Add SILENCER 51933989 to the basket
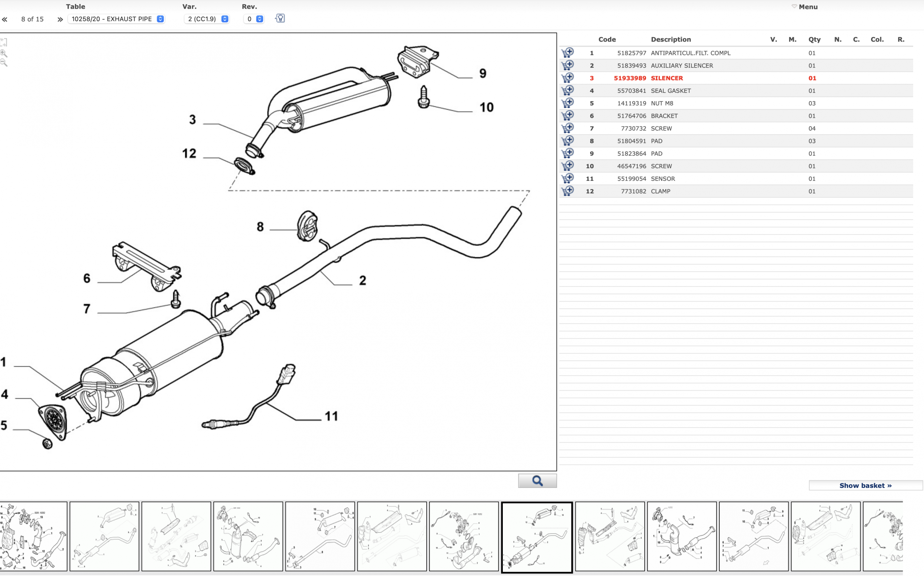This screenshot has height=577, width=924. tap(567, 78)
